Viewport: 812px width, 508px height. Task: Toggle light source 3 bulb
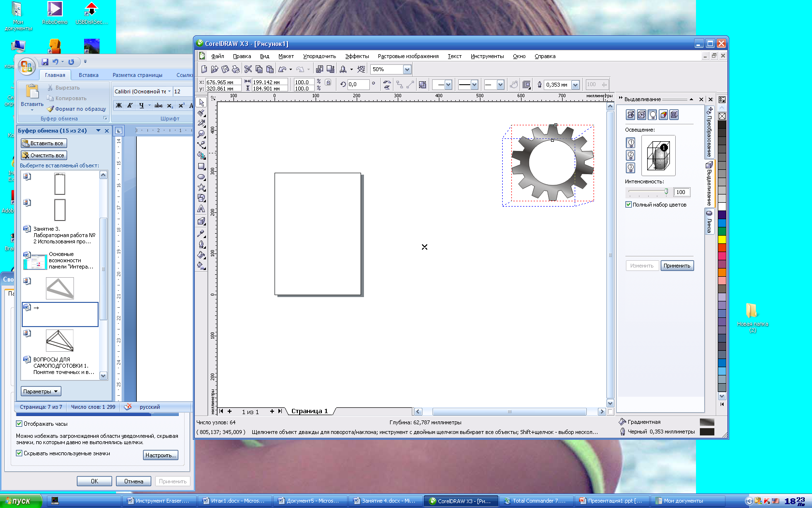pos(631,168)
